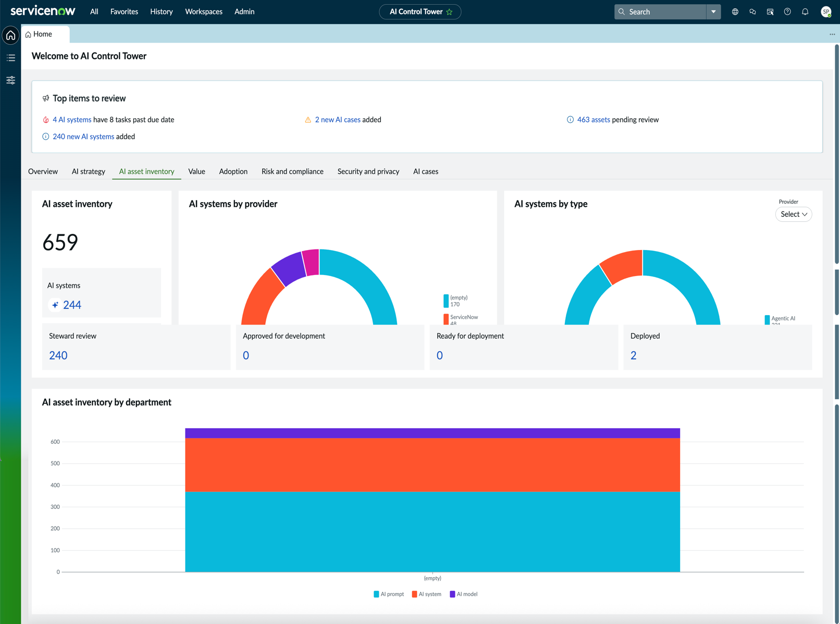Click the orange AI system bar segment
The image size is (840, 624).
tap(433, 465)
